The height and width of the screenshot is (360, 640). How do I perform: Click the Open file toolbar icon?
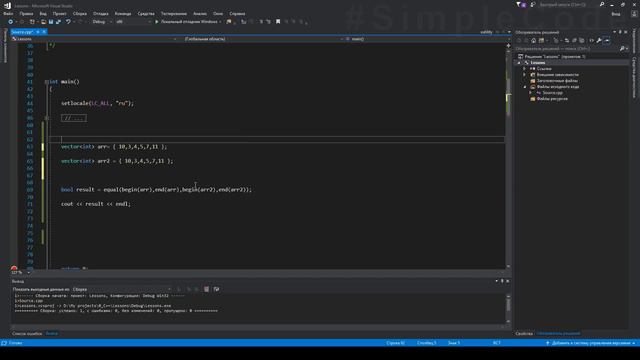43,22
